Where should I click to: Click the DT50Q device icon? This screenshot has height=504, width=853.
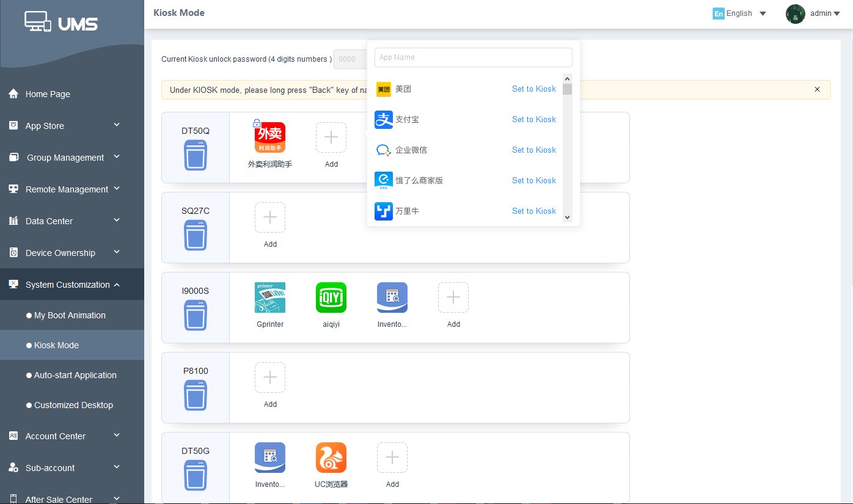196,155
